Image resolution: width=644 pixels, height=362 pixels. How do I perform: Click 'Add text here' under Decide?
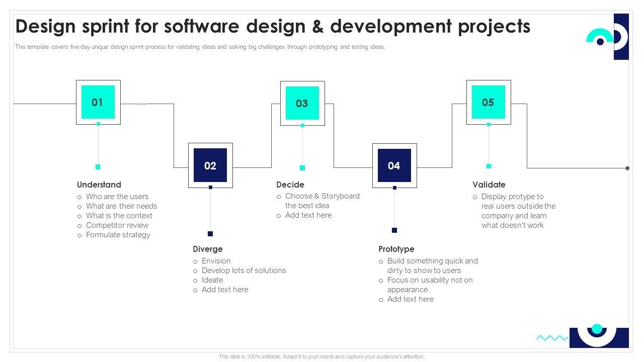click(308, 215)
